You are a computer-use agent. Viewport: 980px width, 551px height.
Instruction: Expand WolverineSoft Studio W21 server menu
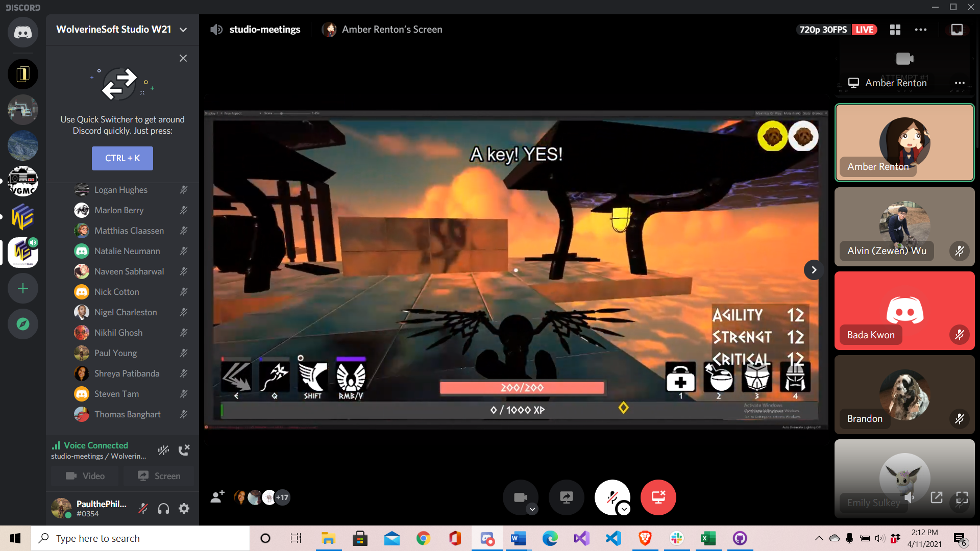pos(183,30)
